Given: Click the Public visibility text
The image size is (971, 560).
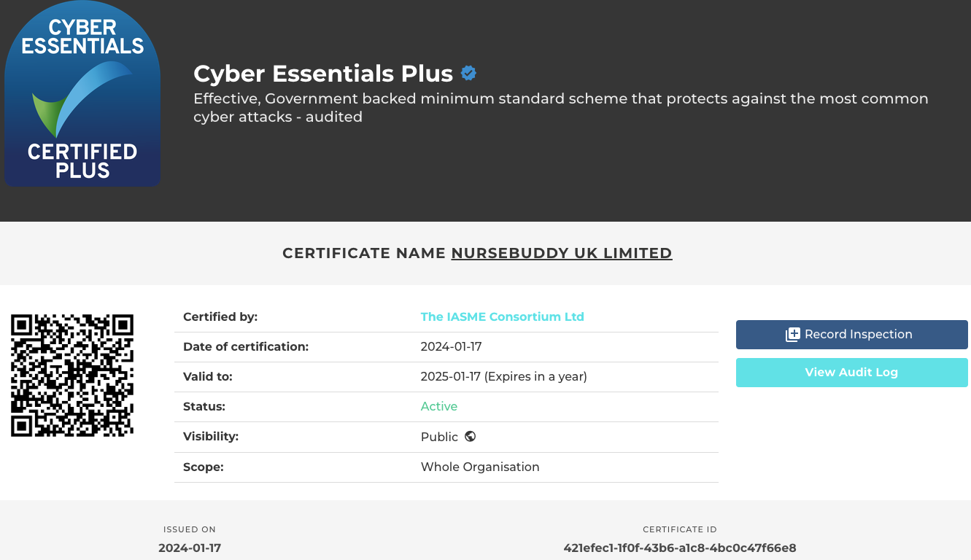Looking at the screenshot, I should [439, 437].
